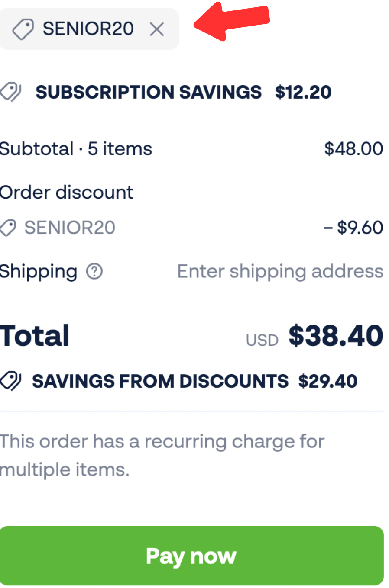Click the $48.00 subtotal amount
The height and width of the screenshot is (588, 389).
353,149
